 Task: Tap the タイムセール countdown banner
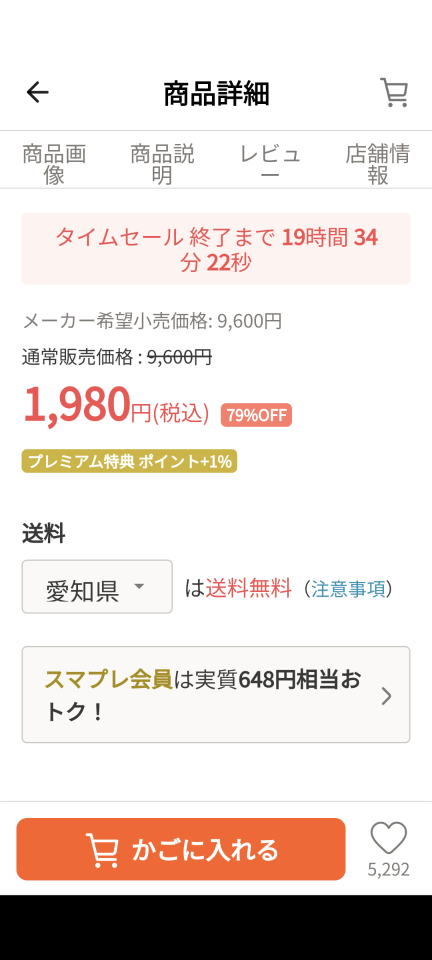click(x=216, y=249)
